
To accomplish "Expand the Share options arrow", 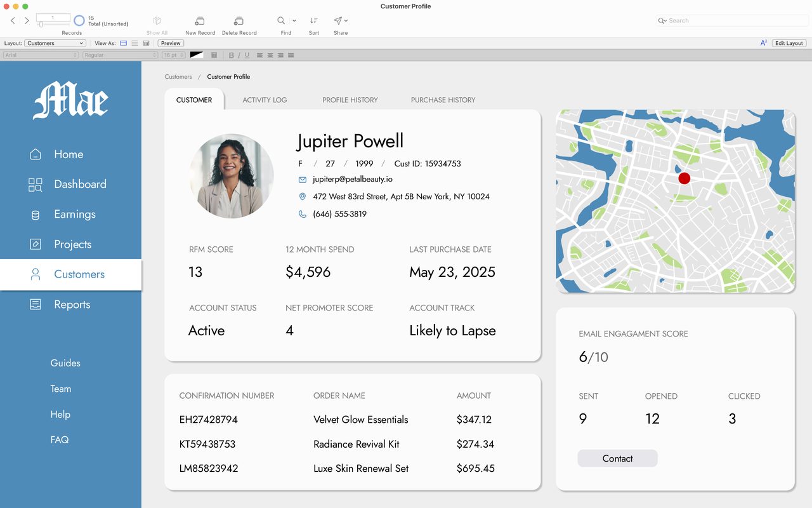I will pyautogui.click(x=346, y=21).
